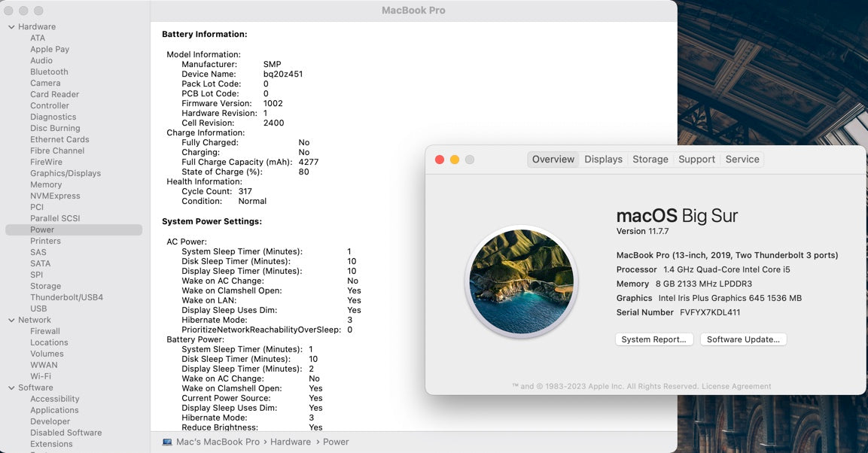868x453 pixels.
Task: Go to the Service tab
Action: (x=742, y=160)
